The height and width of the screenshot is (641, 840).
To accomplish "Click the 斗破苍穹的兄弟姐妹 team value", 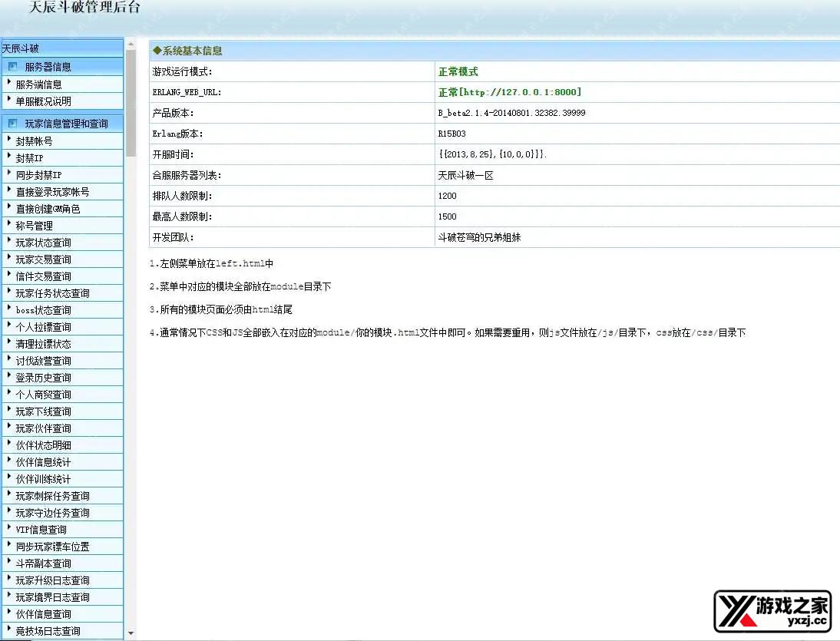I will [479, 237].
